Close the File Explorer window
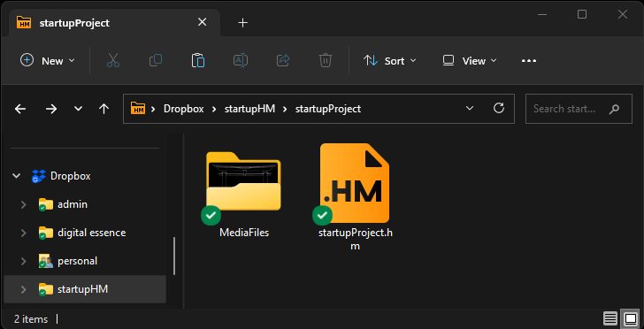 [622, 14]
